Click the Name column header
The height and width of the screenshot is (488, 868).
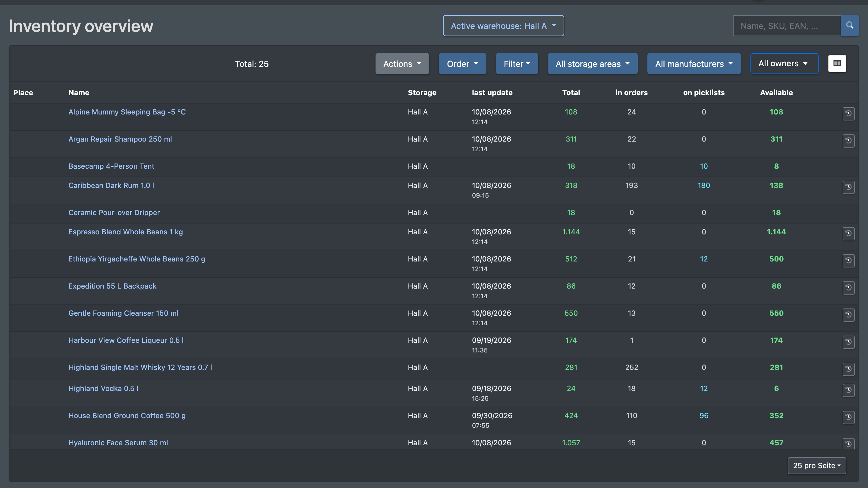tap(79, 92)
